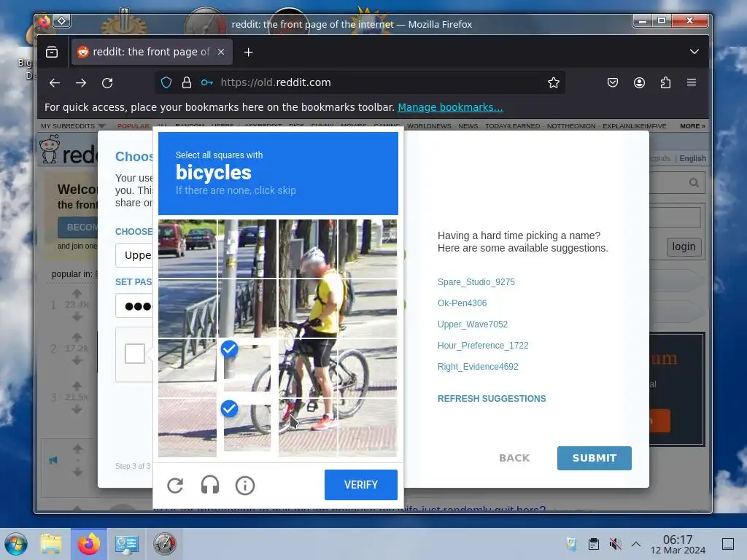
Task: Click the address bar URL field
Action: pos(360,82)
